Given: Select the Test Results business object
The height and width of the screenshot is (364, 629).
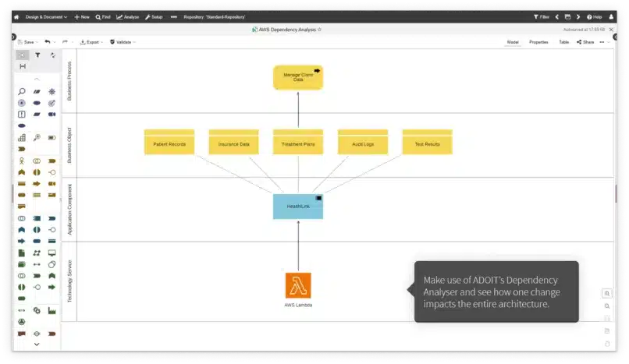Looking at the screenshot, I should click(x=427, y=142).
